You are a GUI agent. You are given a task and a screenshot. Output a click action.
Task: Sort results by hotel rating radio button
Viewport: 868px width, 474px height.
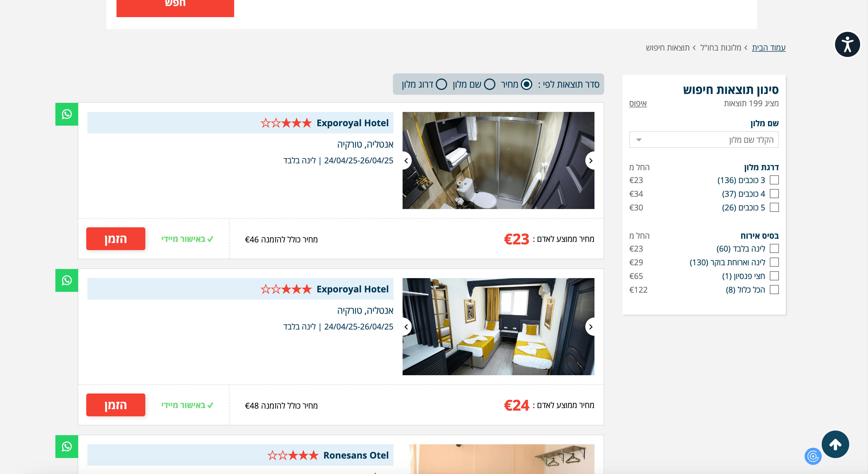441,84
